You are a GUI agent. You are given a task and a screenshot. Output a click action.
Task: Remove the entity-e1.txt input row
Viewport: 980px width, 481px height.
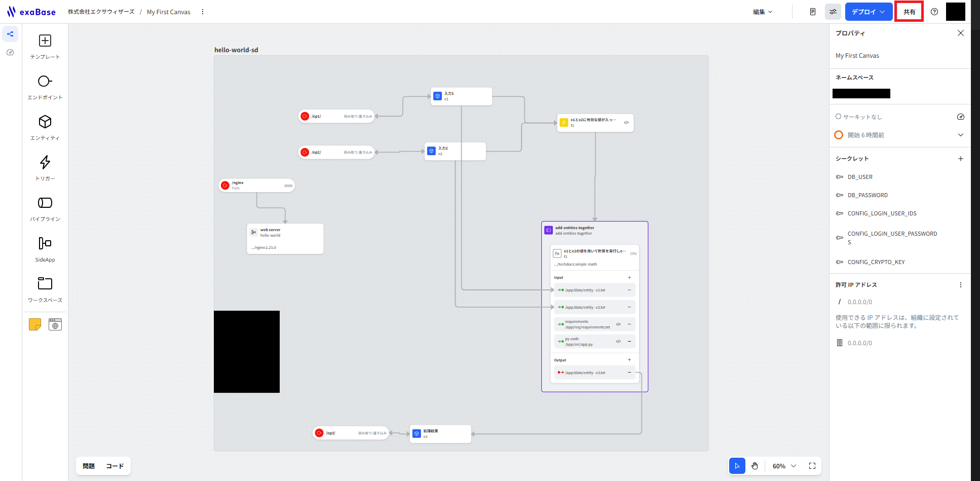tap(629, 290)
